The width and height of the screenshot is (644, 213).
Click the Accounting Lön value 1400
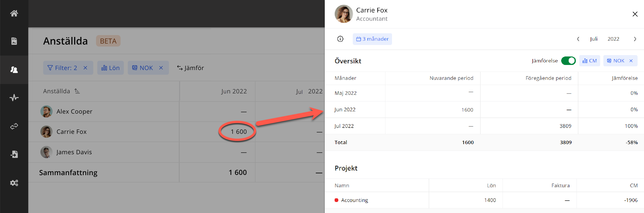(490, 200)
